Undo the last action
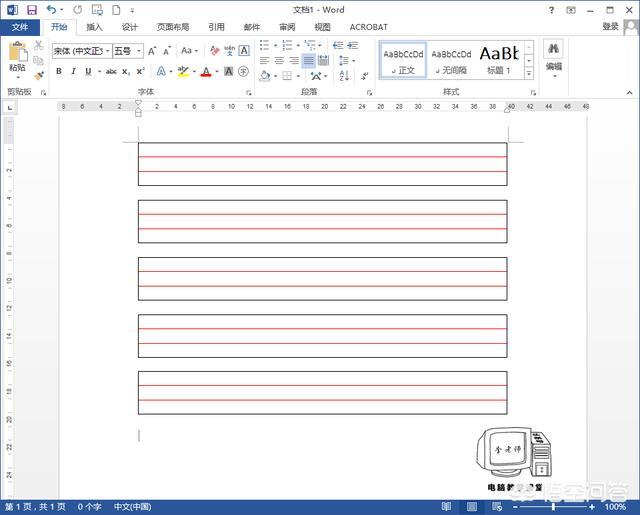The image size is (640, 515). (51, 9)
